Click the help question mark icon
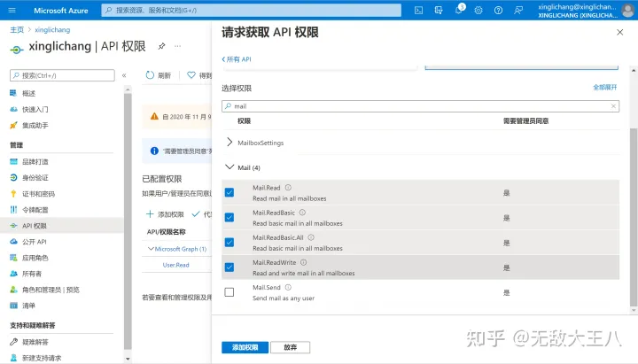The height and width of the screenshot is (364, 638). click(x=498, y=10)
